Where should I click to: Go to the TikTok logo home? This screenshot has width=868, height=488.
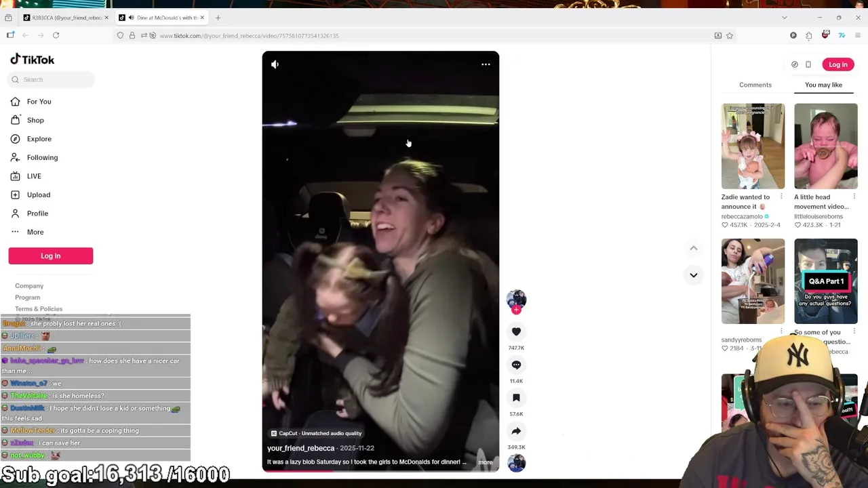coord(32,60)
